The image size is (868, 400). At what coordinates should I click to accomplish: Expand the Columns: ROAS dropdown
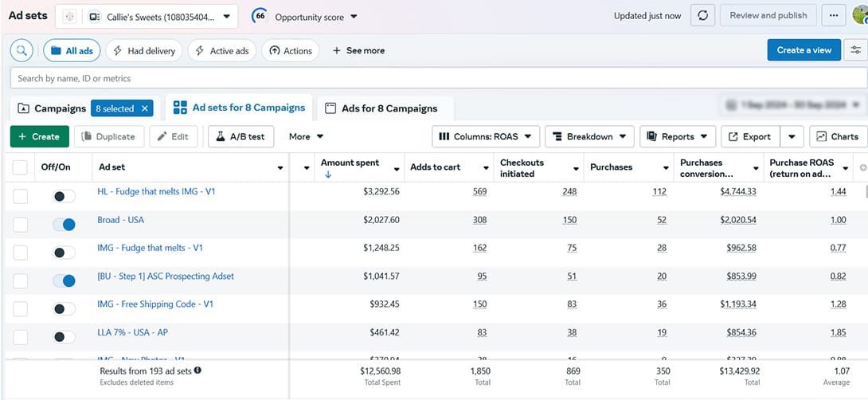click(486, 136)
